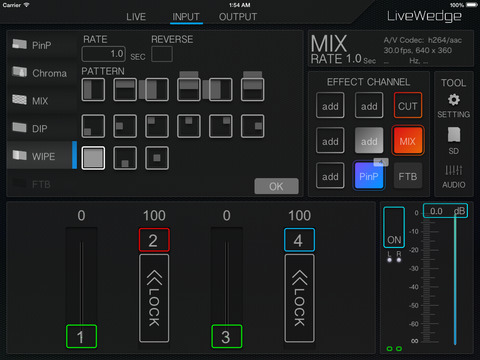
Task: Choose the Chroma effect in the sidebar
Action: pos(42,73)
